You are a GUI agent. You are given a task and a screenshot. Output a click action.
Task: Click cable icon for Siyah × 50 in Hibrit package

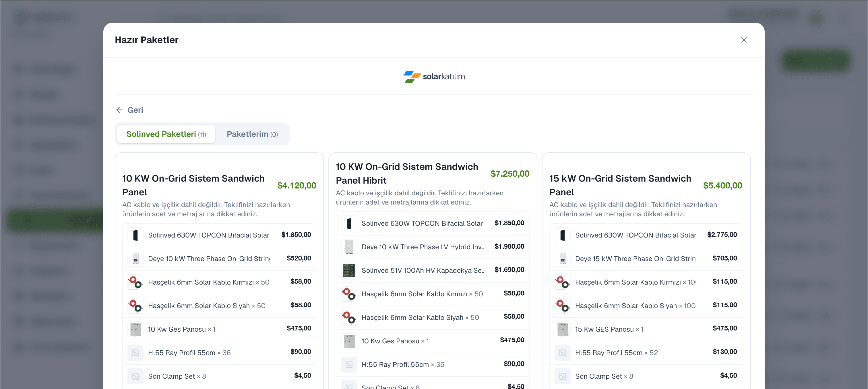click(349, 317)
